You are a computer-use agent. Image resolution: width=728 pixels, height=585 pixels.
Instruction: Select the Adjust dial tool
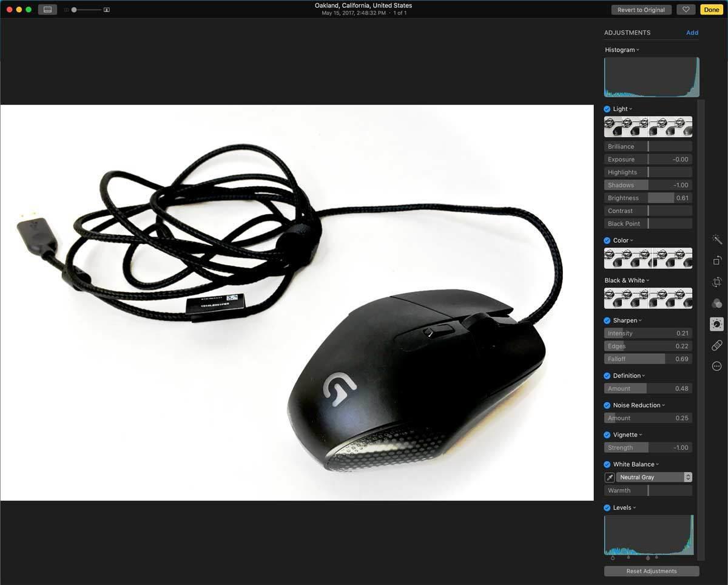point(716,325)
